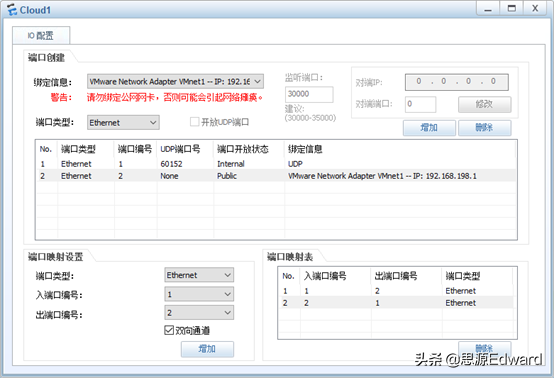554x378 pixels.
Task: Open the 出端口编号 dropdown
Action: (199, 313)
